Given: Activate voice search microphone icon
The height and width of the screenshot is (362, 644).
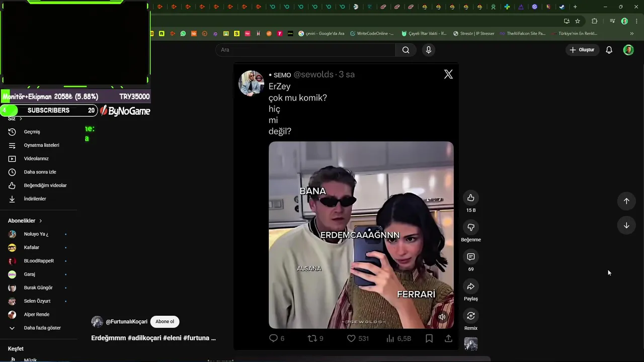Looking at the screenshot, I should (429, 50).
